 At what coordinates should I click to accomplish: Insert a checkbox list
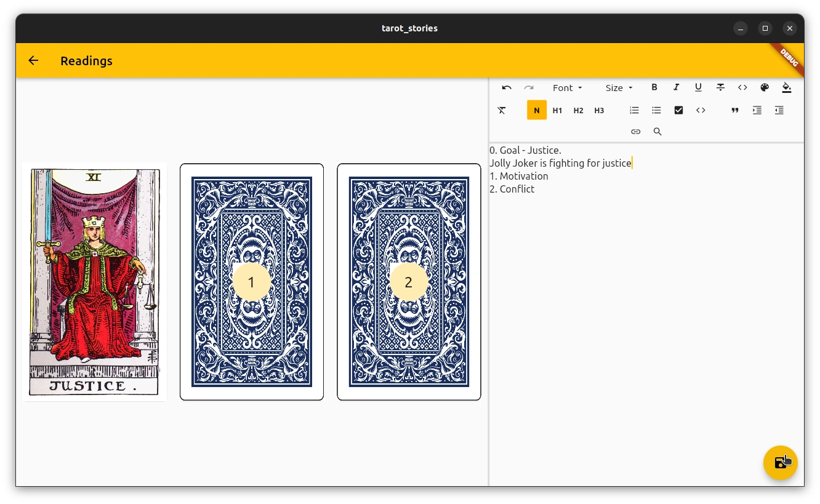coord(678,110)
